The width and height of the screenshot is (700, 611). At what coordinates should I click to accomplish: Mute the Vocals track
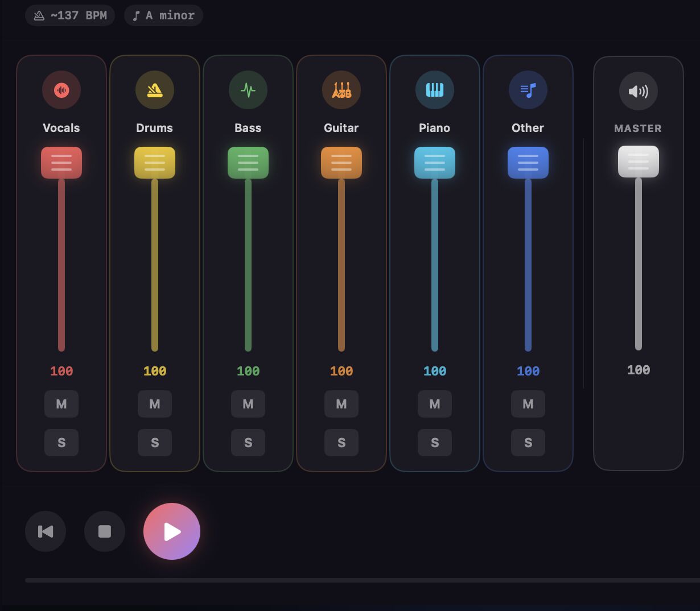click(x=61, y=404)
